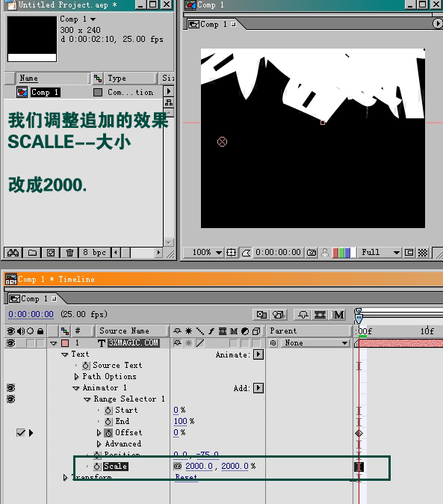Image resolution: width=443 pixels, height=504 pixels.
Task: Click the current time indicator handle
Action: click(x=359, y=318)
